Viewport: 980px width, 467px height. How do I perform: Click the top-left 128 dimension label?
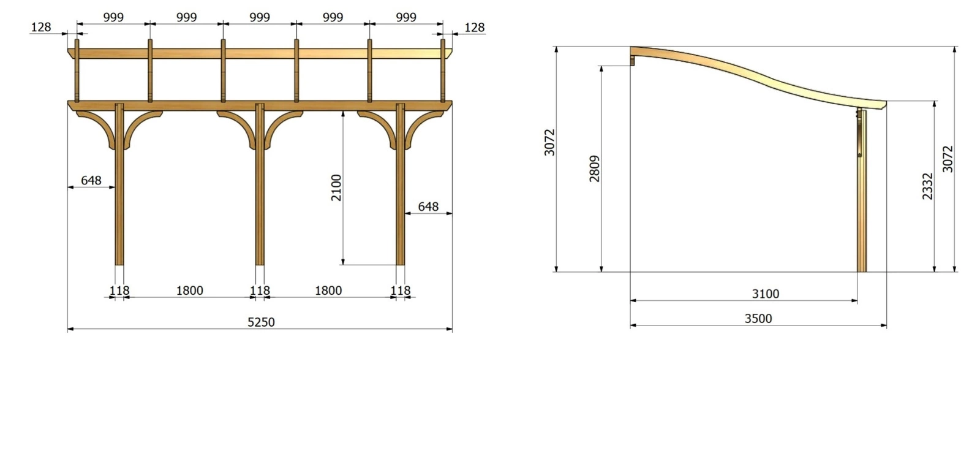coord(41,27)
